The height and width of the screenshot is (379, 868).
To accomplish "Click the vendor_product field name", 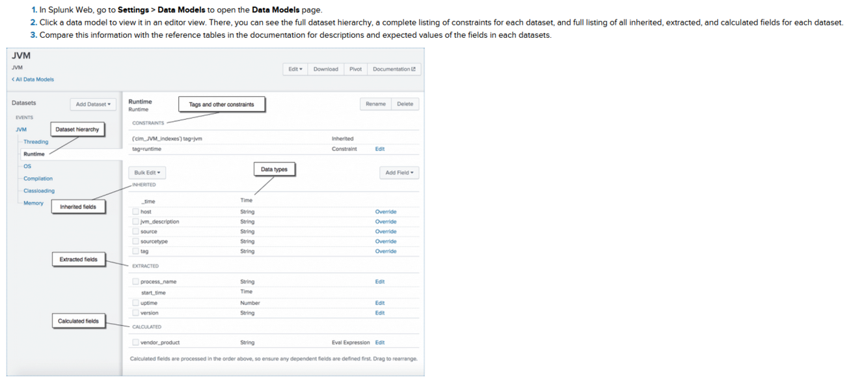I will click(160, 343).
